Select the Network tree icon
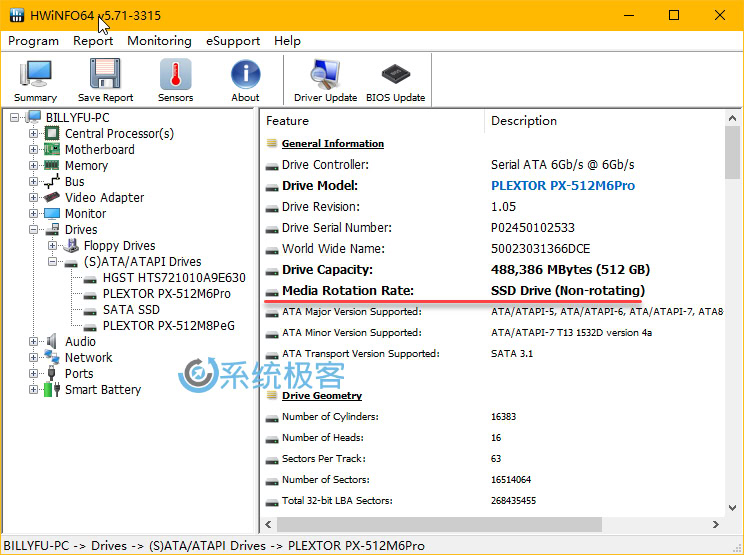 [x=52, y=357]
